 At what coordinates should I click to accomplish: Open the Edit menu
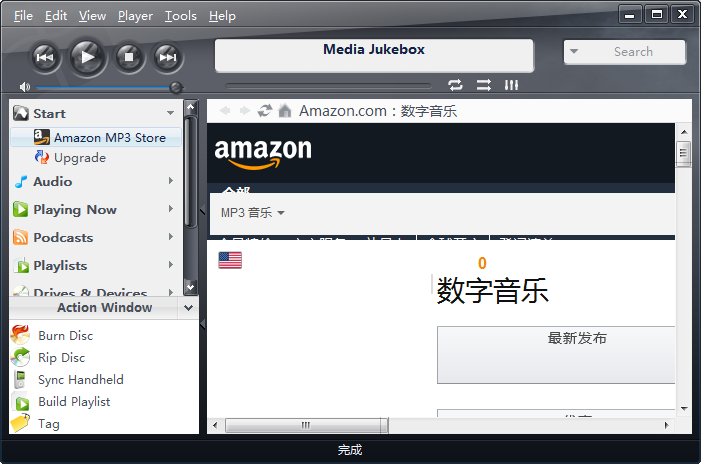click(56, 16)
